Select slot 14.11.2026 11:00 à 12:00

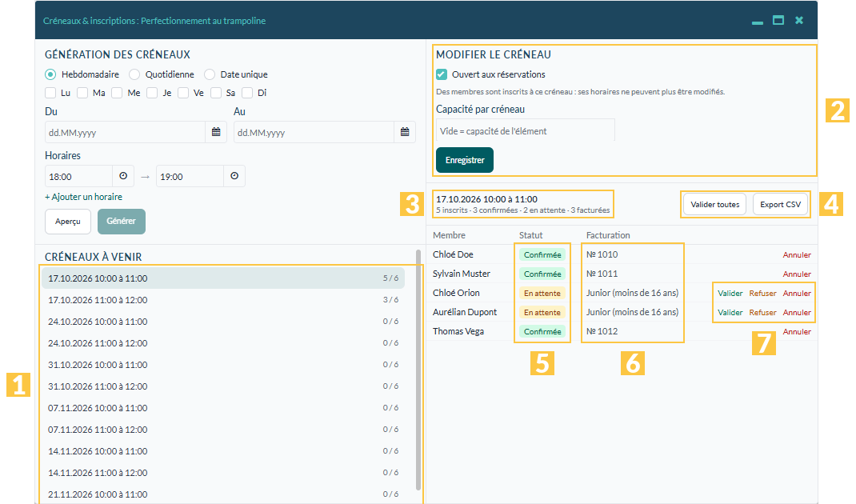coord(223,472)
